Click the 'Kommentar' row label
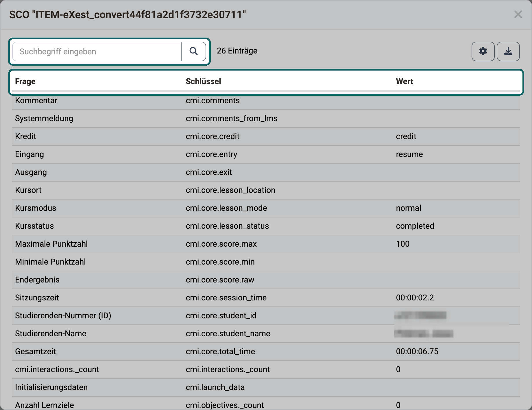The image size is (532, 410). click(x=36, y=101)
